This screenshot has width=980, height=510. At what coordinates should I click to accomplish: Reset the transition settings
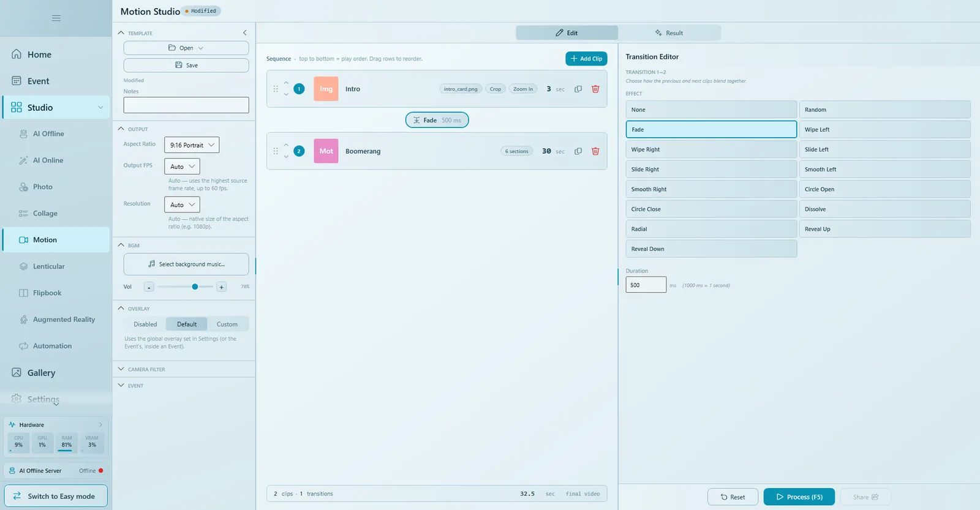(733, 497)
